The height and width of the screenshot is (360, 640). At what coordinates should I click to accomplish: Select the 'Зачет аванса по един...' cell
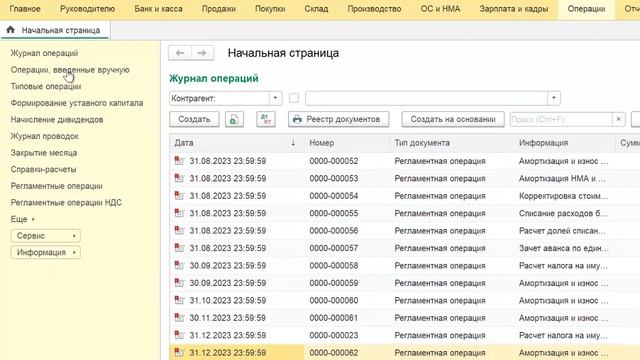[564, 248]
